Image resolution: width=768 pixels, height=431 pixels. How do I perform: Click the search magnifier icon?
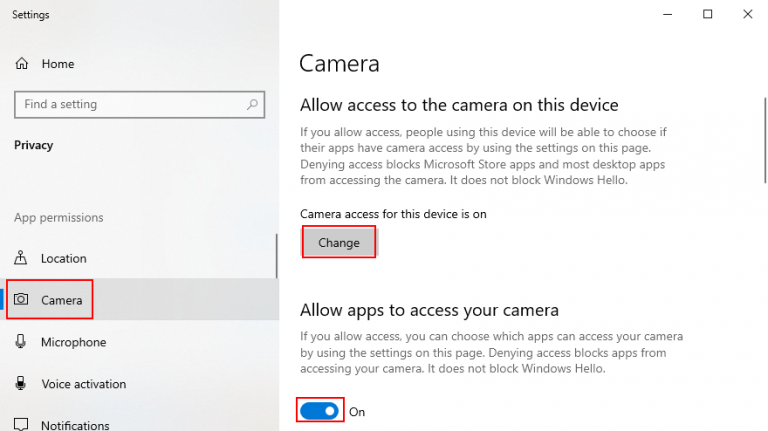248,104
